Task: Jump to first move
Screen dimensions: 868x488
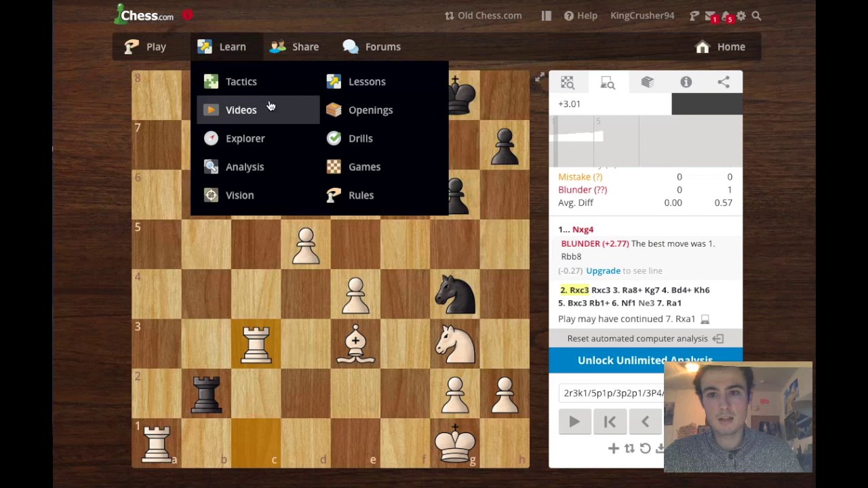Action: pyautogui.click(x=610, y=422)
